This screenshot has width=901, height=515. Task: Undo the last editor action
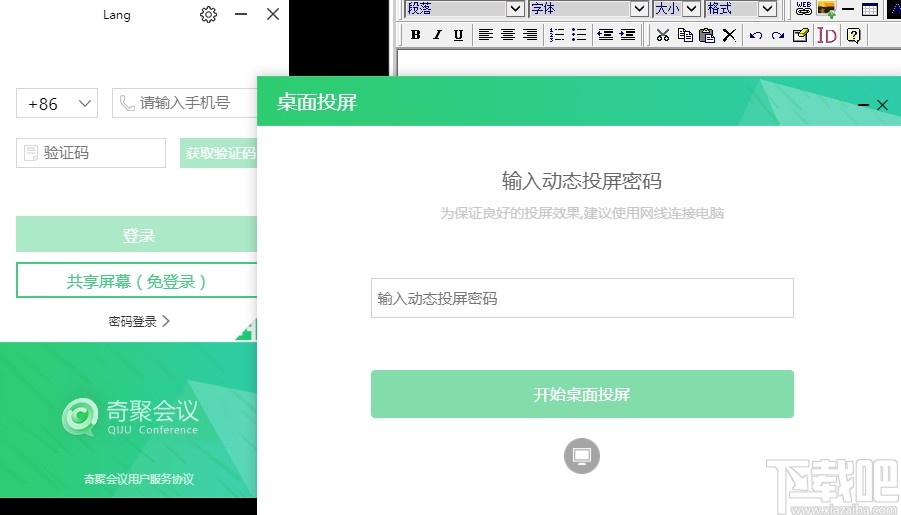pyautogui.click(x=756, y=35)
